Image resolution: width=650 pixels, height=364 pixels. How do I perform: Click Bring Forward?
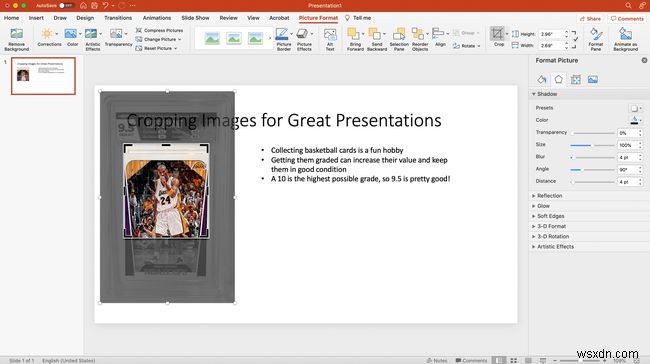[355, 39]
